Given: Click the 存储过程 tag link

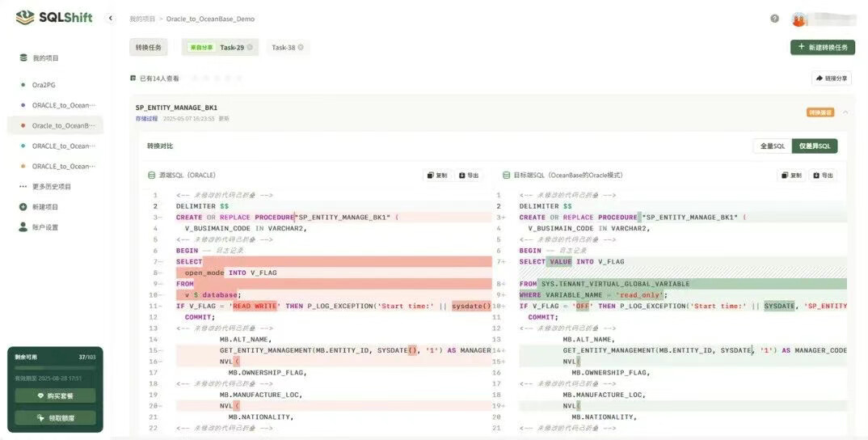Looking at the screenshot, I should (x=147, y=119).
